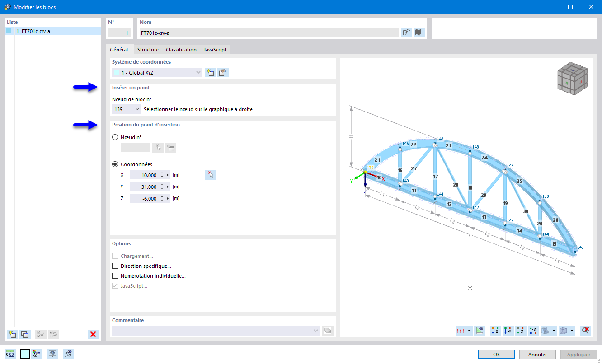Toggle the checkbox of block FT701c-crv-a in Liste

[x=9, y=31]
